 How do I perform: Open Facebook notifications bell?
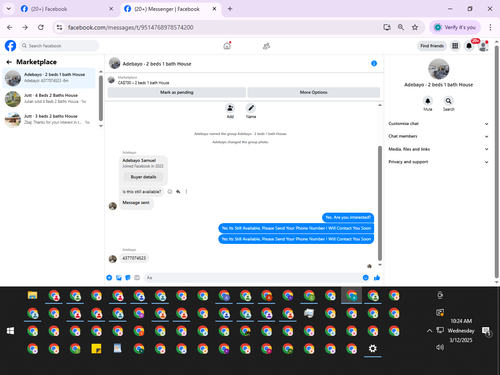coord(469,46)
